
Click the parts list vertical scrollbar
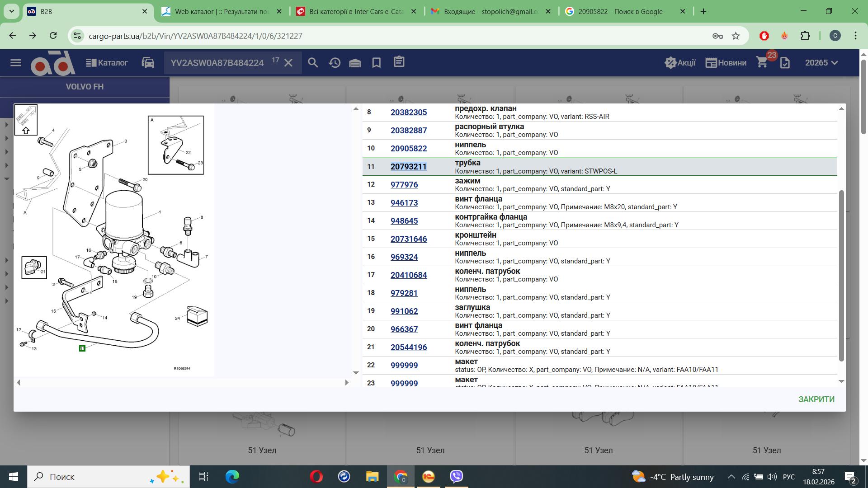click(x=841, y=276)
